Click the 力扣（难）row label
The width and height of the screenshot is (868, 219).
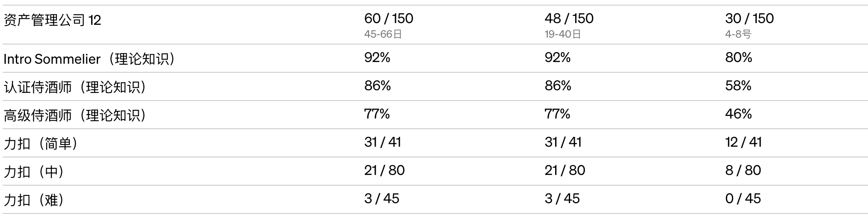click(x=35, y=200)
